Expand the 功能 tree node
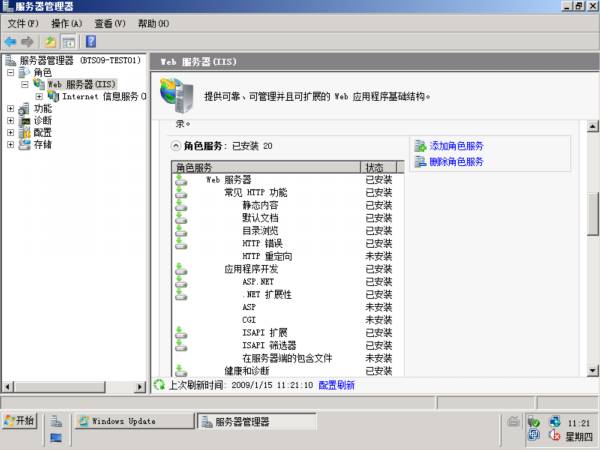 point(11,109)
